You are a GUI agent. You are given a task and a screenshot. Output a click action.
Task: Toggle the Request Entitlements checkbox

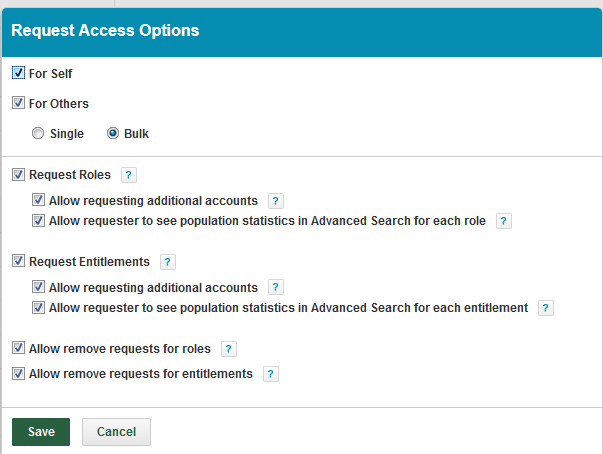[x=18, y=262]
